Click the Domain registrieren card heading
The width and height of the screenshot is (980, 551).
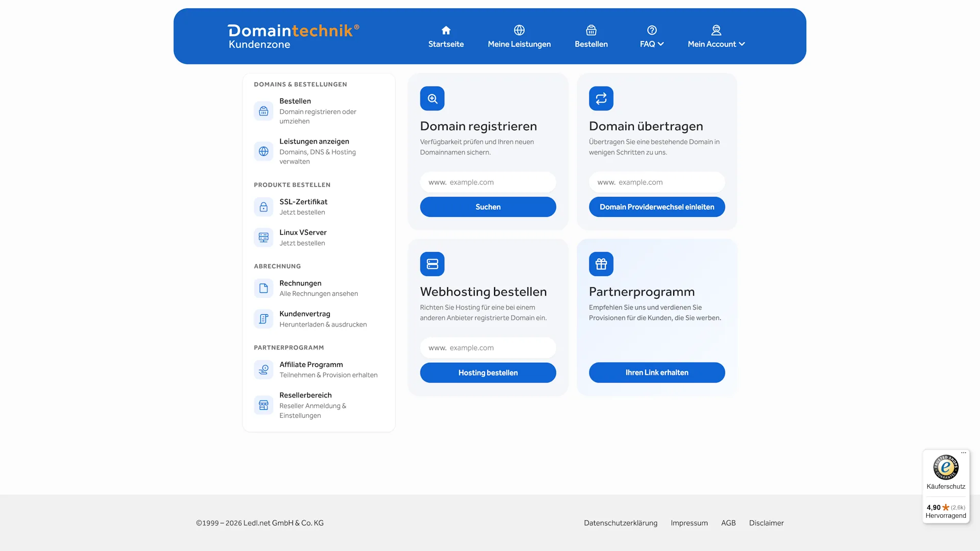click(478, 126)
